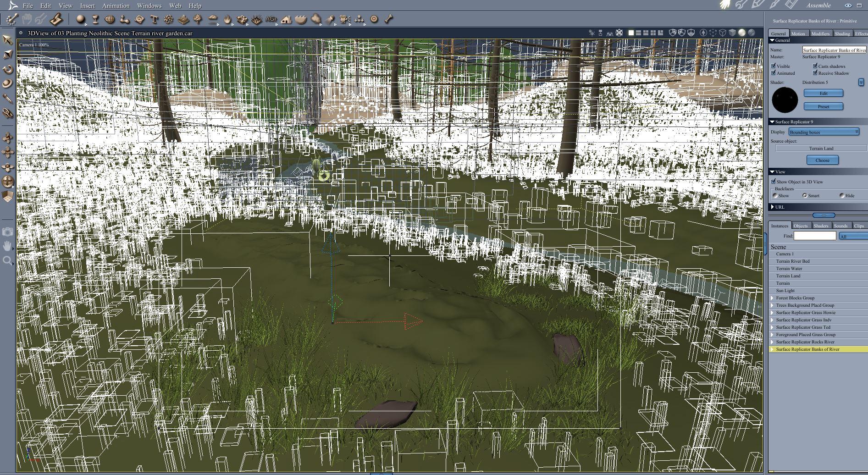Toggle the Animated checkbox

click(774, 73)
